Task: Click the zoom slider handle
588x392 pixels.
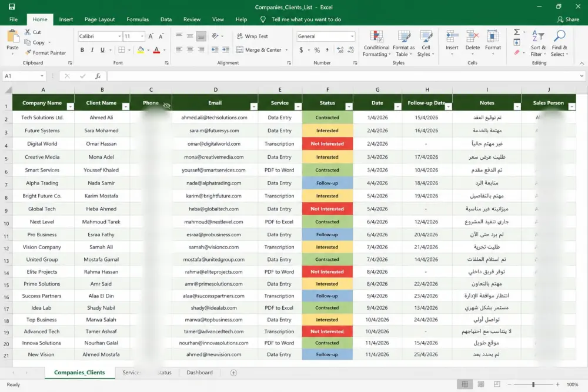Action: click(533, 384)
